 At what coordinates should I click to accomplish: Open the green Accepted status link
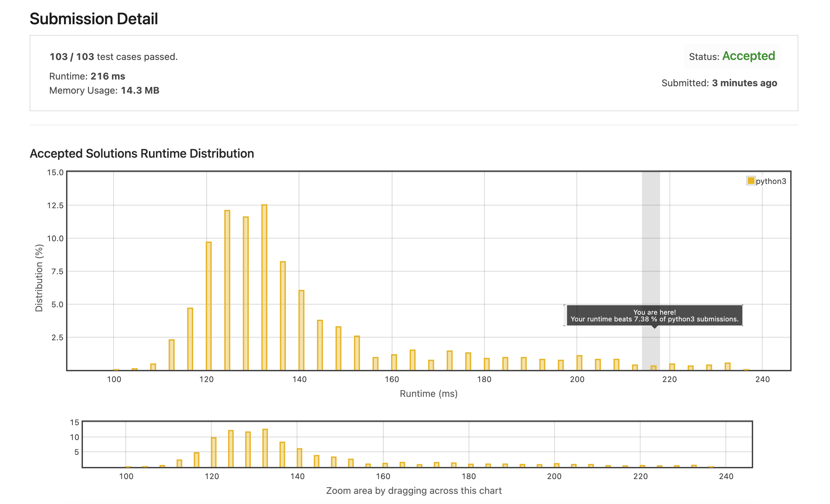(748, 56)
